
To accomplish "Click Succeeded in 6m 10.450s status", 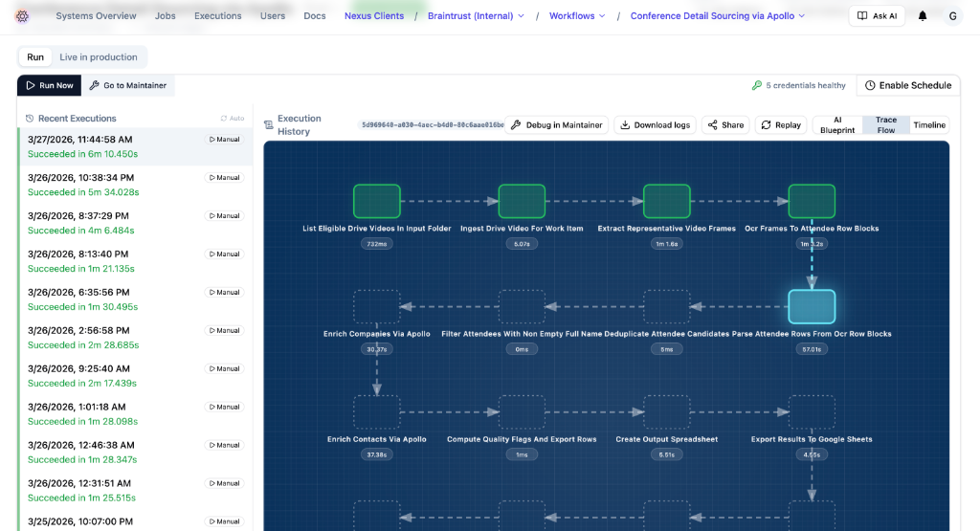I will tap(82, 154).
